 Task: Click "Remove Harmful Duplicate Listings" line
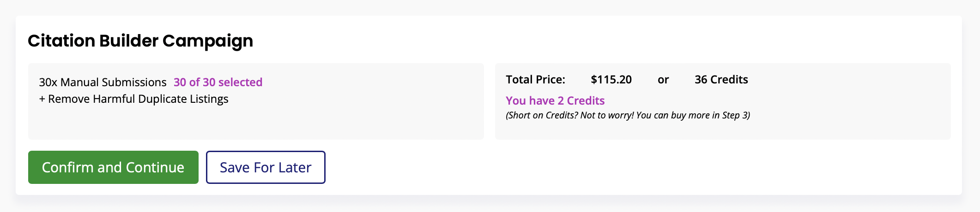click(138, 99)
